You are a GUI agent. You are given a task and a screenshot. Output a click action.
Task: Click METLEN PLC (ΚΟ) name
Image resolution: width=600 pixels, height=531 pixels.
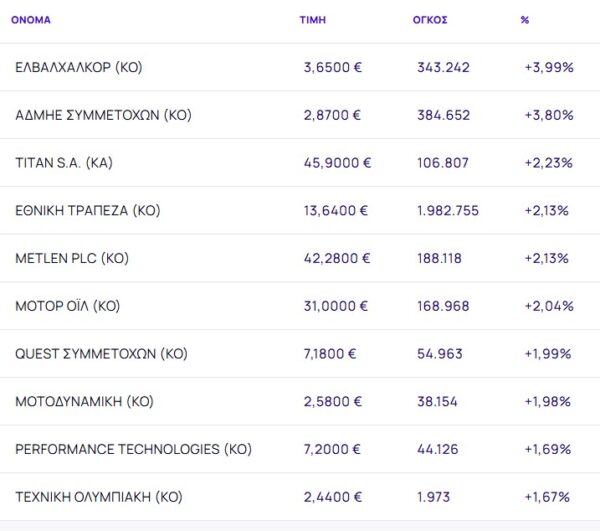[x=72, y=258]
